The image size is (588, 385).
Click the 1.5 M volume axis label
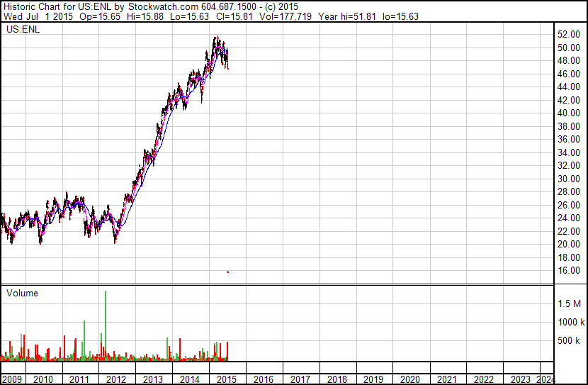(x=569, y=303)
